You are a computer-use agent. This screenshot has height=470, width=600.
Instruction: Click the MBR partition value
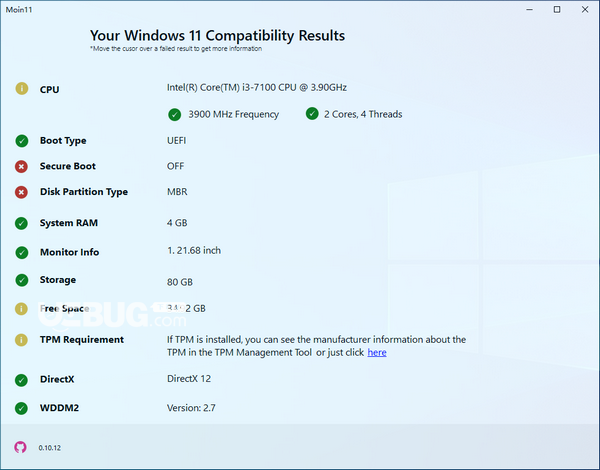tap(177, 192)
